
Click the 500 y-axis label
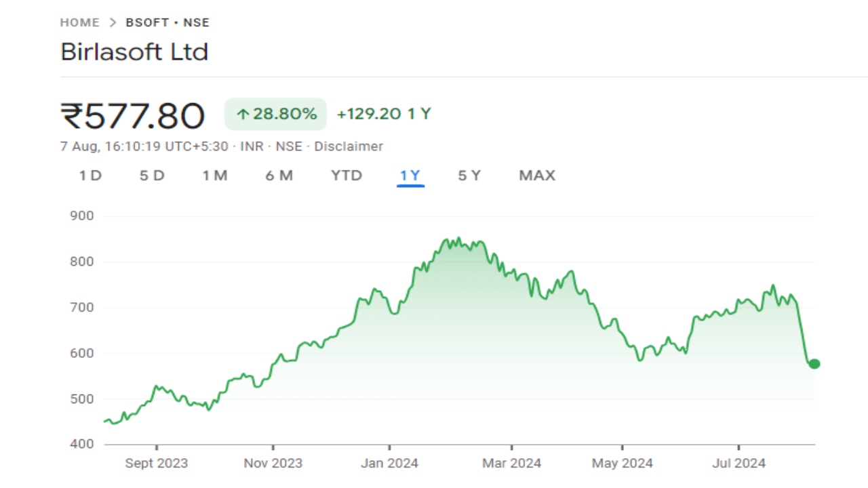point(82,399)
